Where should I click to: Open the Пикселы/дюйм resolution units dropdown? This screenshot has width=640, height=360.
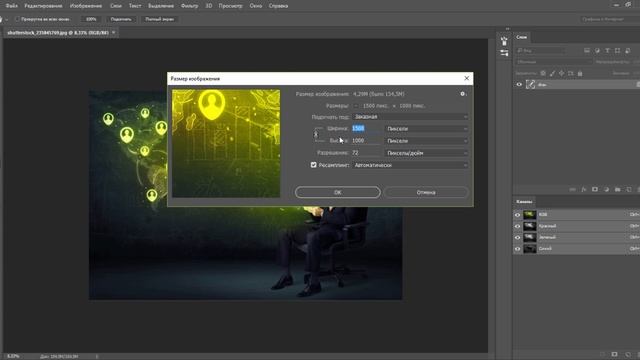point(426,153)
